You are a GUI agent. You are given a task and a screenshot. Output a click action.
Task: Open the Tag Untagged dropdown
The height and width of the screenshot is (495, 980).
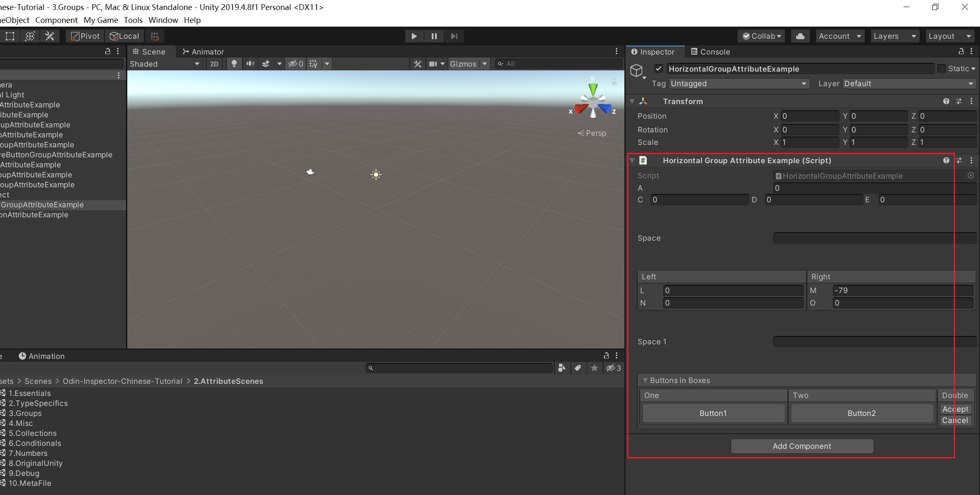pos(739,84)
